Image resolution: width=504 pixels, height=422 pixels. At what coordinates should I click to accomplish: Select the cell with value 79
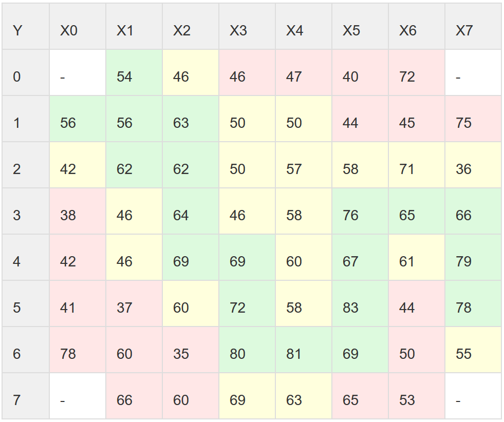pos(473,257)
